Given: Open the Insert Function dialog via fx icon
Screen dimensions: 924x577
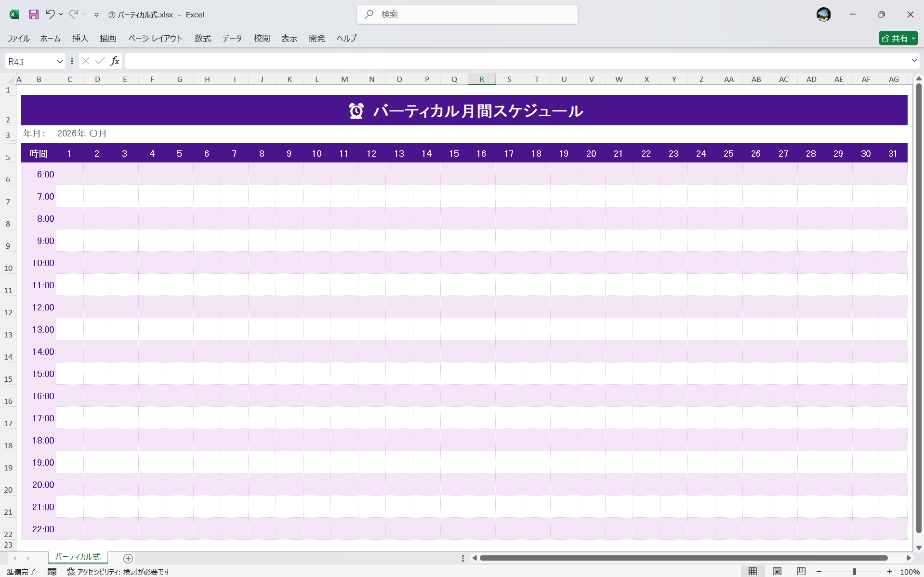Looking at the screenshot, I should (115, 60).
